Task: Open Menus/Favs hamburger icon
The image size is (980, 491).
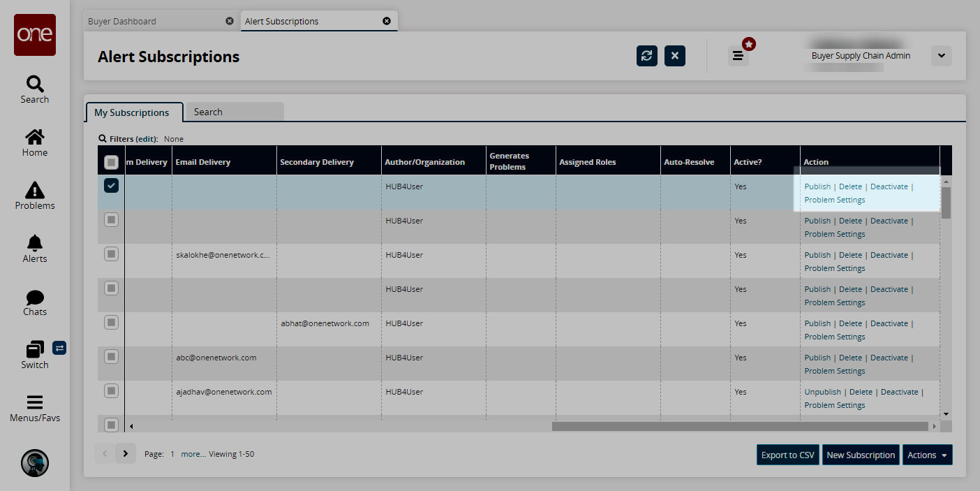Action: 35,402
